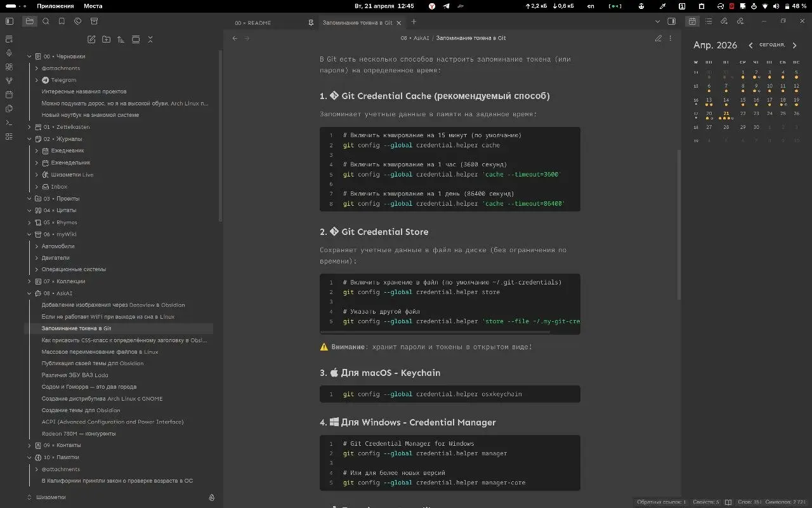Viewport: 812px width, 508px height.
Task: Expand the Автомобили folder
Action: [x=37, y=246]
